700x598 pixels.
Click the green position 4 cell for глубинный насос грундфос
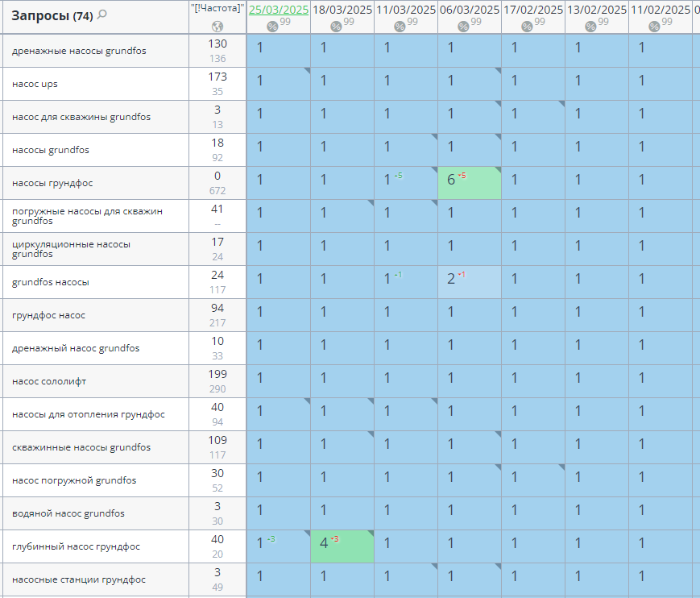342,546
